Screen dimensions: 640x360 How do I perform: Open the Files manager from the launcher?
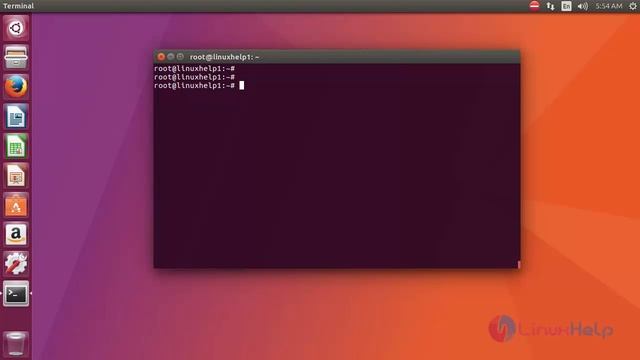pos(16,58)
